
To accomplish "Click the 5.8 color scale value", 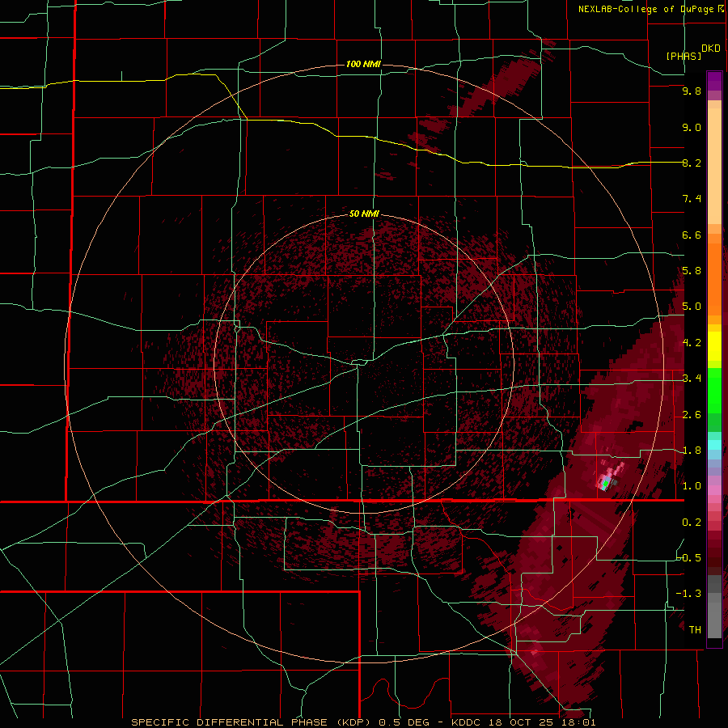I will tap(692, 271).
